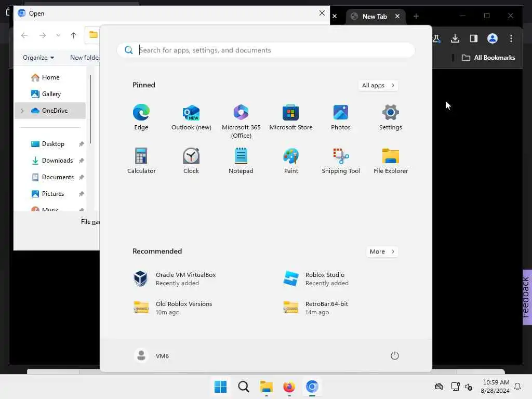Open recent locations dropdown arrow

point(58,35)
